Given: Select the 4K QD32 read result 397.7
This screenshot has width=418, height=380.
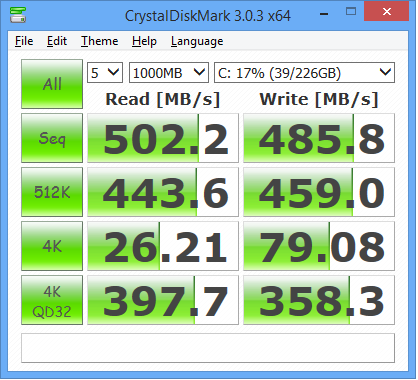Looking at the screenshot, I should (x=163, y=300).
